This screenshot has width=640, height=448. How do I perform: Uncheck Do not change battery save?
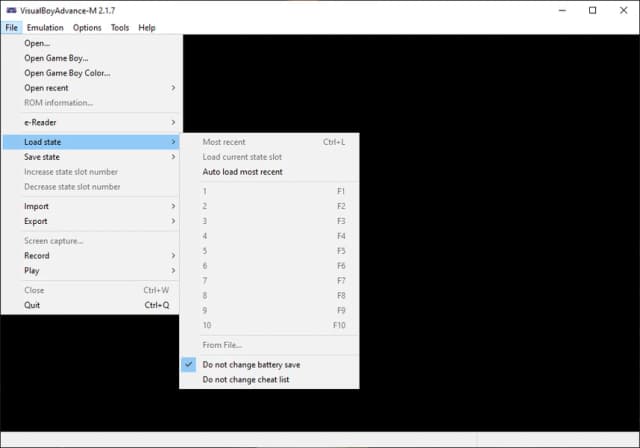click(x=269, y=365)
